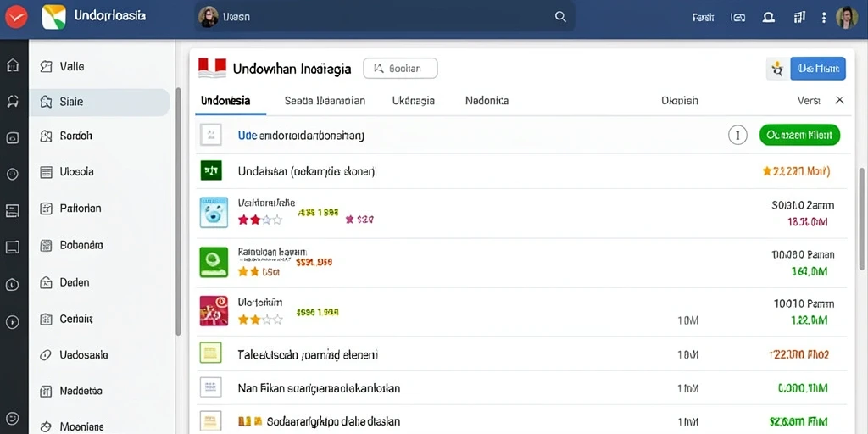Image resolution: width=868 pixels, height=434 pixels.
Task: Click the star icon beside the blue Ue Hiant button
Action: click(x=777, y=69)
